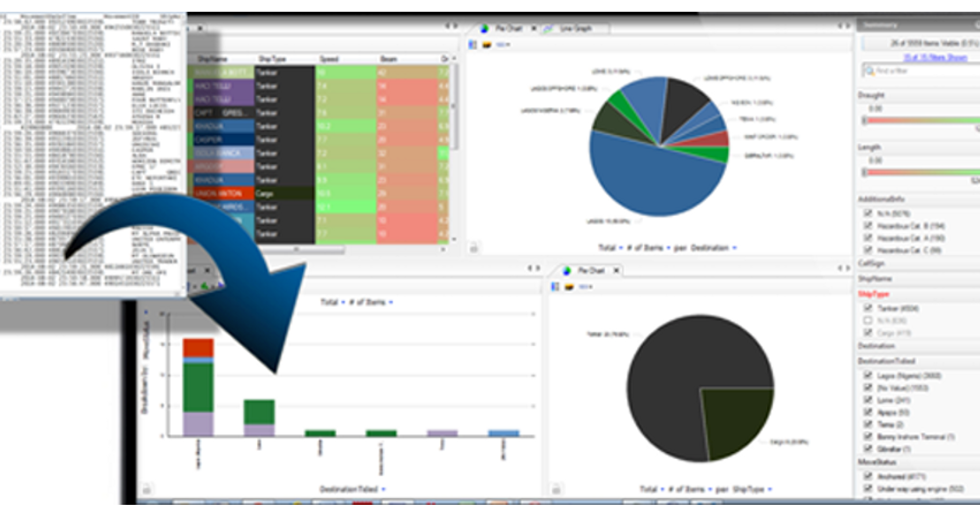The image size is (980, 515).
Task: Click the line graph icon on Line Graph tab
Action: (549, 28)
